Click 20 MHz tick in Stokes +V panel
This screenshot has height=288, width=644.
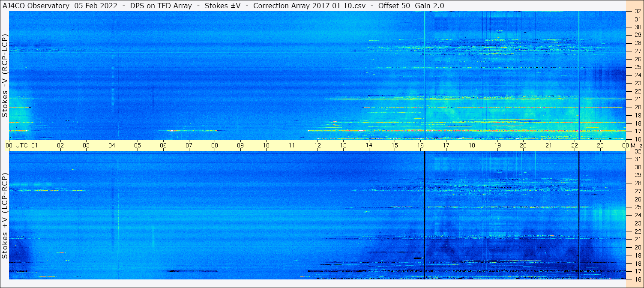point(638,247)
